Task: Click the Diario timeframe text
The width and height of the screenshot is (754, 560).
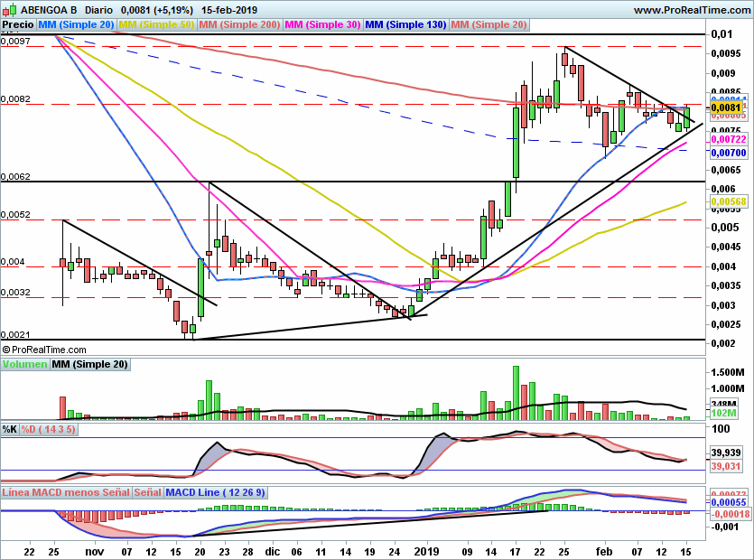Action: pos(98,10)
